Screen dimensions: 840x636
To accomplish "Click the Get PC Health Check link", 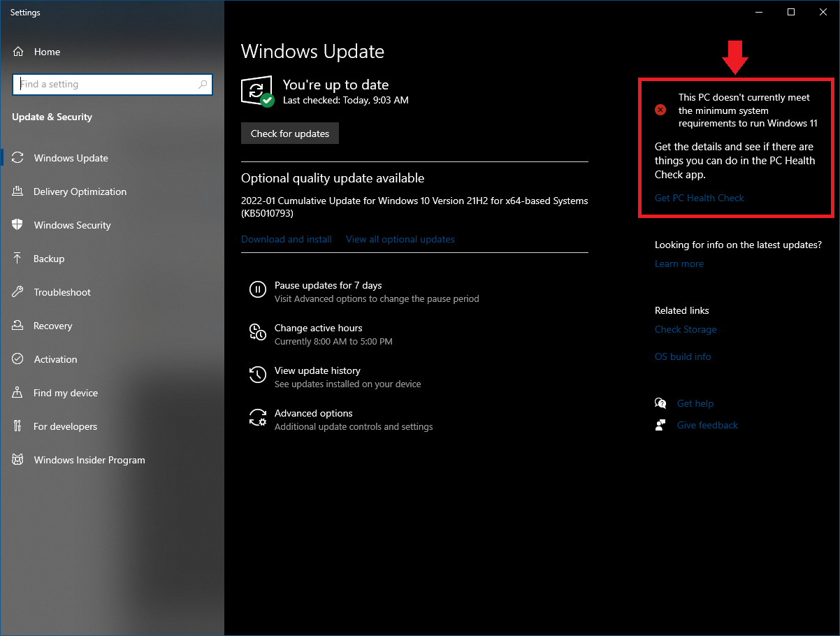I will [700, 198].
